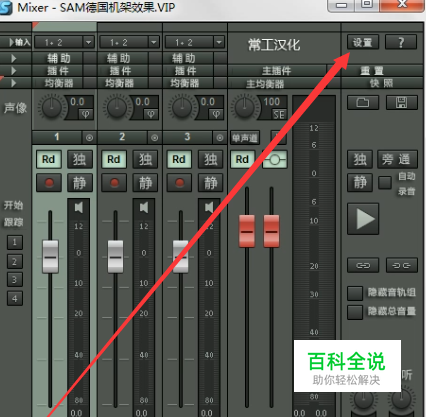
Task: Click master stereo width knob
Action: point(245,108)
